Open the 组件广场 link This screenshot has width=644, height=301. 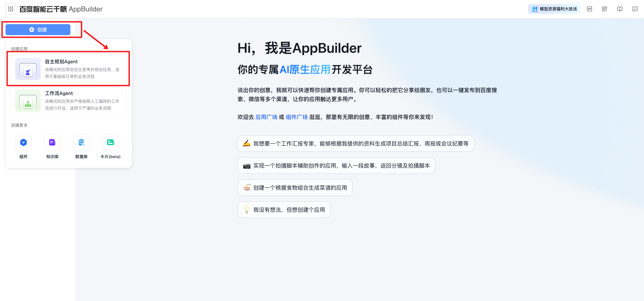(297, 117)
